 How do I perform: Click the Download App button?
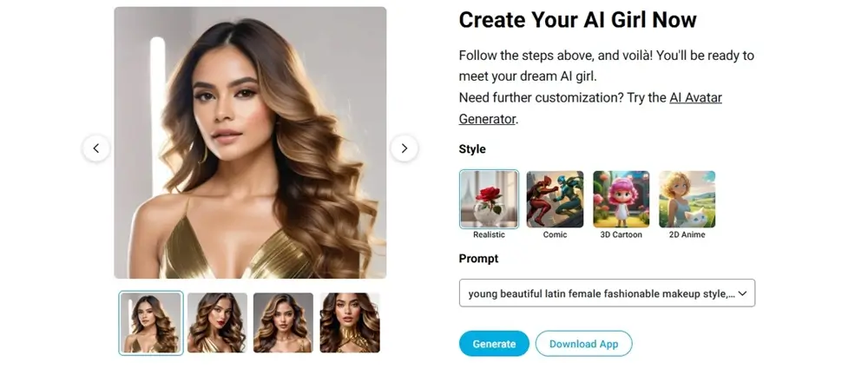[x=583, y=344]
